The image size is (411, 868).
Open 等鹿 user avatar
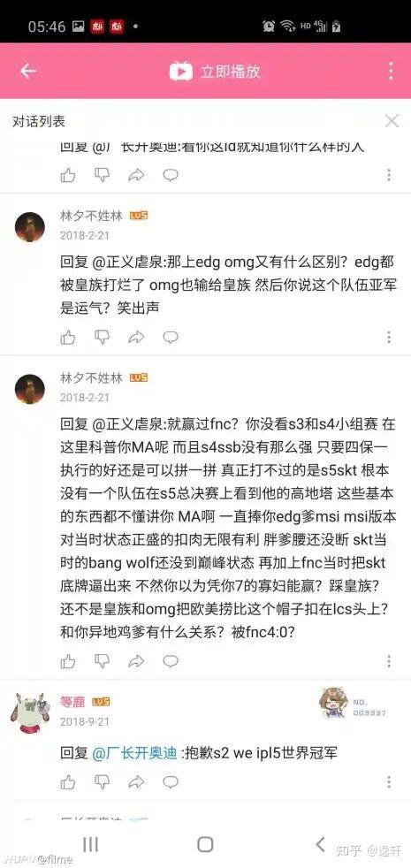[29, 712]
